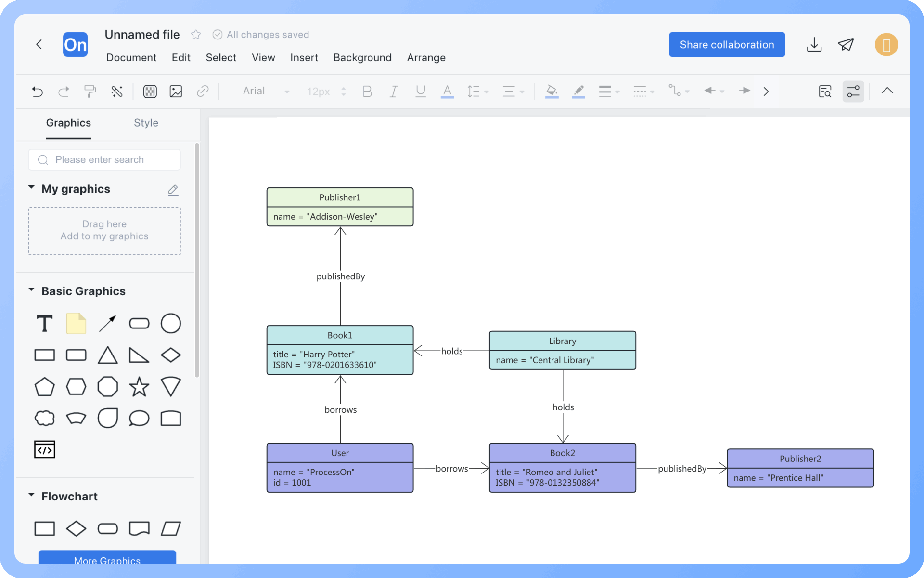Open the Arial font dropdown
Viewport: 924px width, 578px height.
coord(266,91)
